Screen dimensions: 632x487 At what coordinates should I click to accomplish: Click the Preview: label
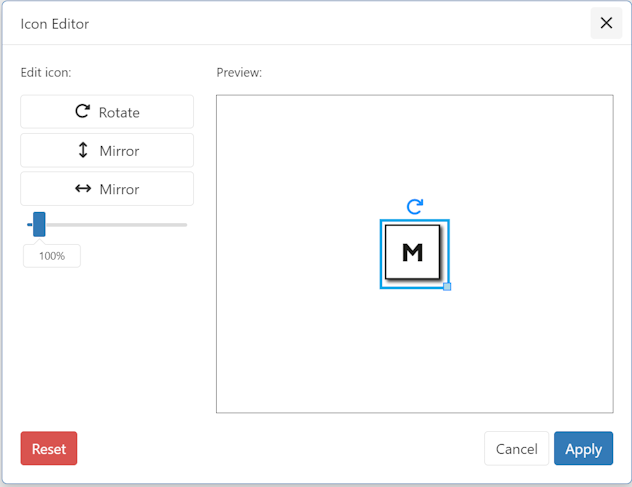coord(239,73)
